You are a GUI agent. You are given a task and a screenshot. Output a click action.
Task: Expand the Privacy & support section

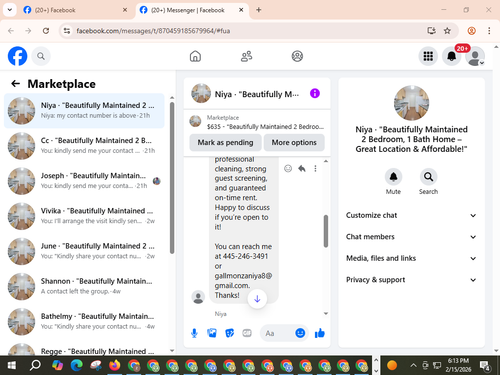(x=411, y=280)
